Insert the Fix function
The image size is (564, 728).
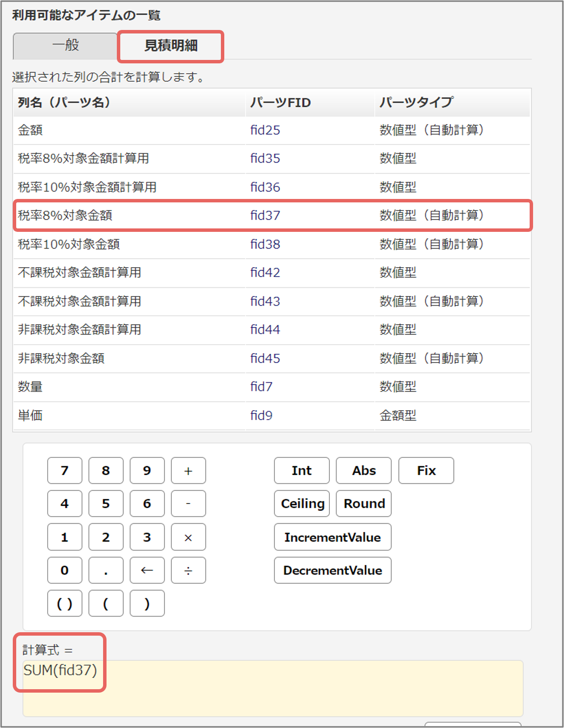click(x=426, y=471)
